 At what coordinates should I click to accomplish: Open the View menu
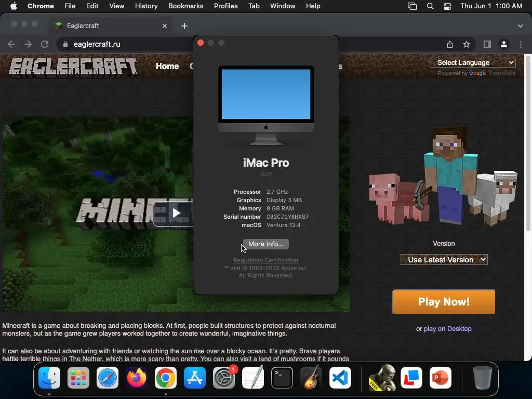coord(117,6)
